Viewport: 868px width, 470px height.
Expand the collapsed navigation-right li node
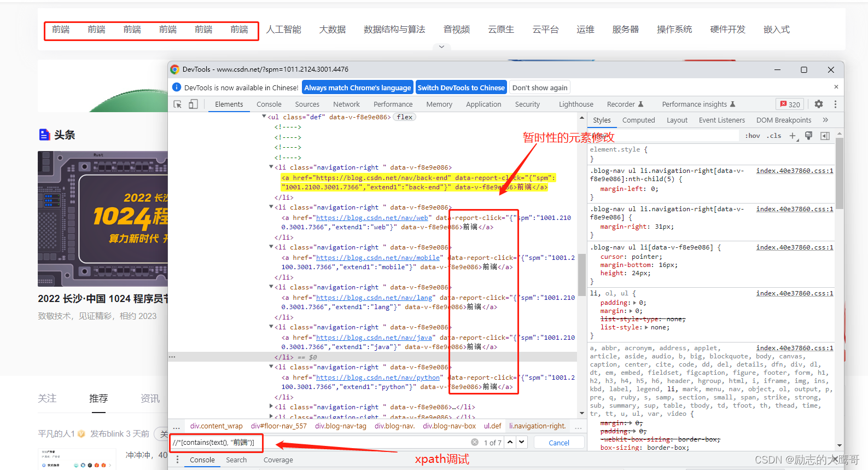pyautogui.click(x=271, y=407)
